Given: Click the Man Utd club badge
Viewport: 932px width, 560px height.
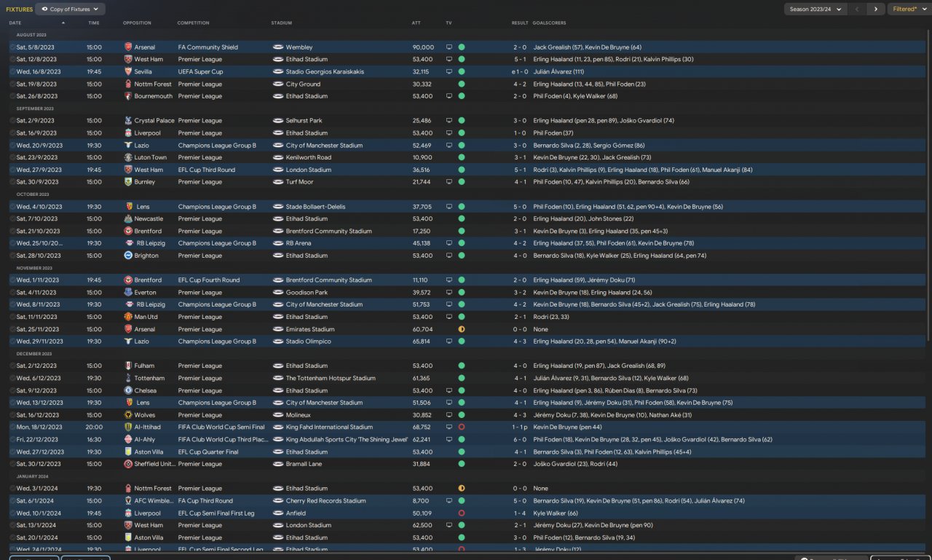Looking at the screenshot, I should coord(128,317).
